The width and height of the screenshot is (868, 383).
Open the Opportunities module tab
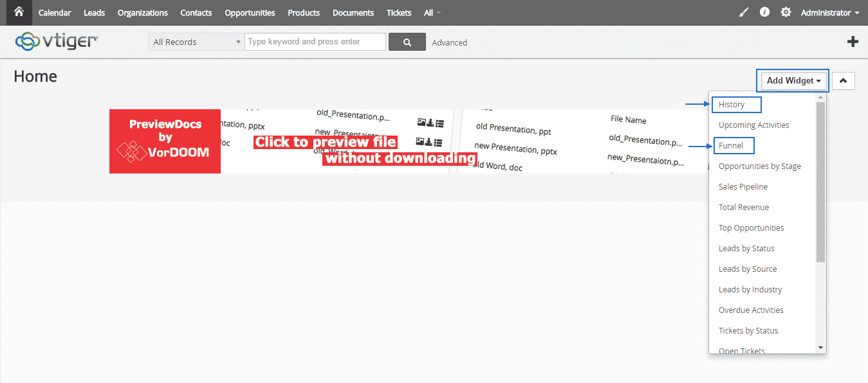click(250, 13)
